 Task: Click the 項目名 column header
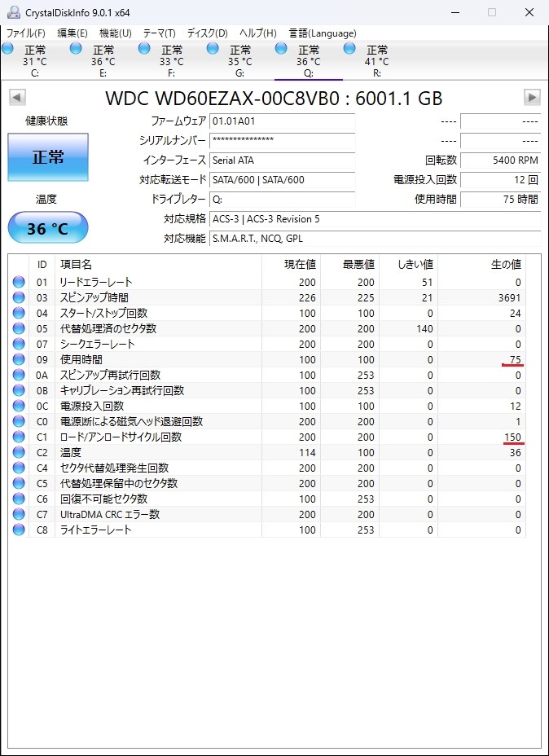pyautogui.click(x=158, y=264)
